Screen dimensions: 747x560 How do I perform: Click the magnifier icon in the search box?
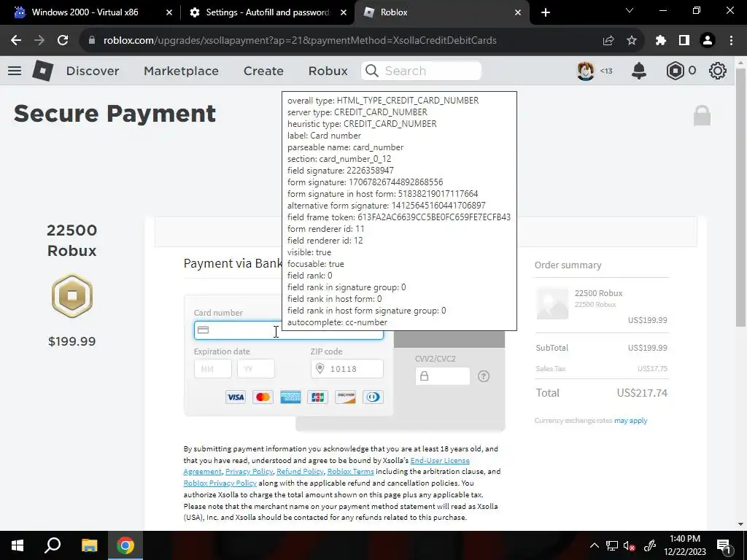[371, 71]
